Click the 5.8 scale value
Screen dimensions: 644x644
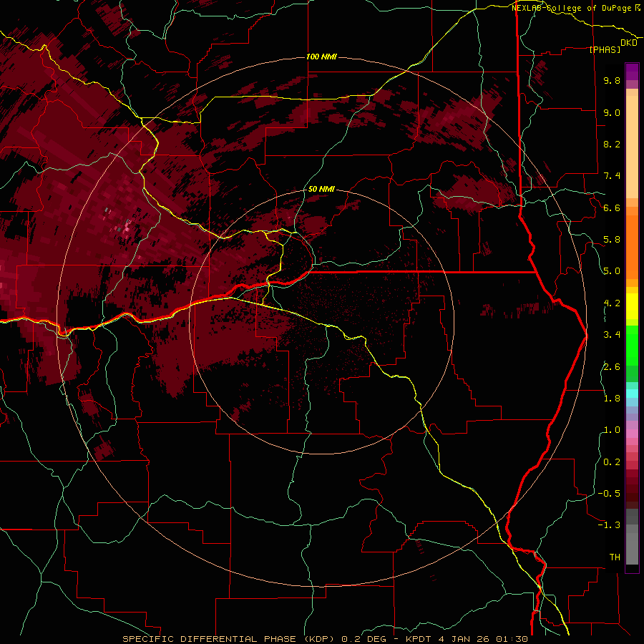click(x=612, y=240)
